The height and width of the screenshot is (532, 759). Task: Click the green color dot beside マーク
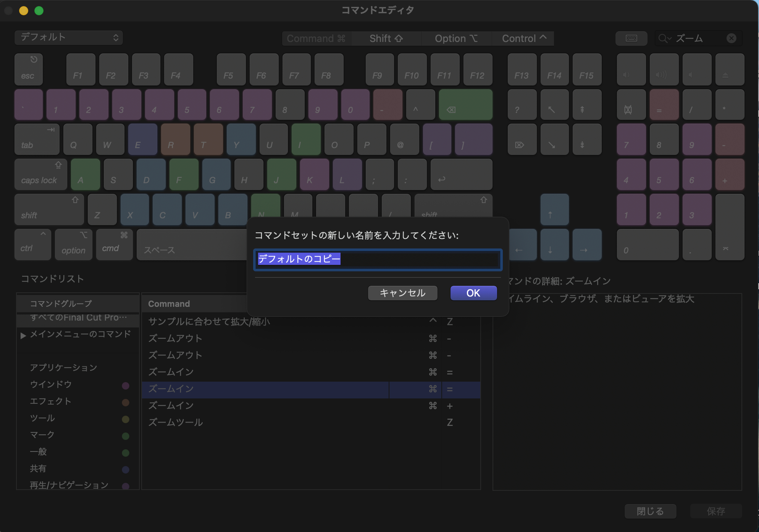(126, 436)
